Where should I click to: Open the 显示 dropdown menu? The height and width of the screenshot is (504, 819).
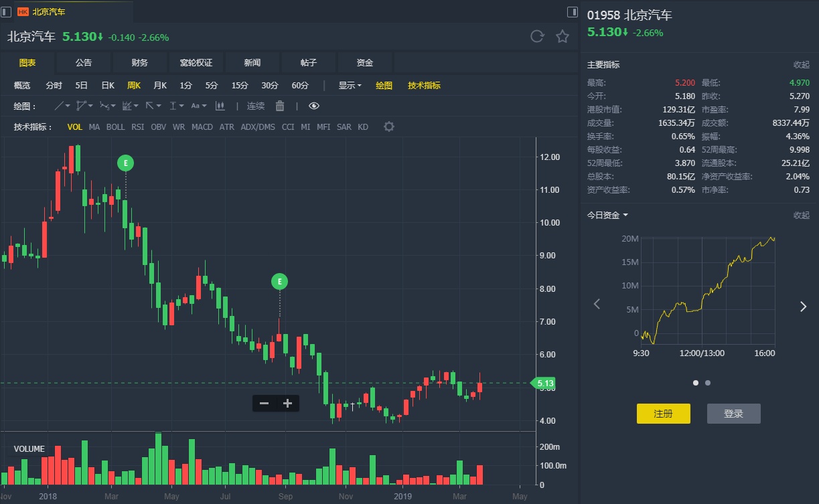(x=350, y=85)
